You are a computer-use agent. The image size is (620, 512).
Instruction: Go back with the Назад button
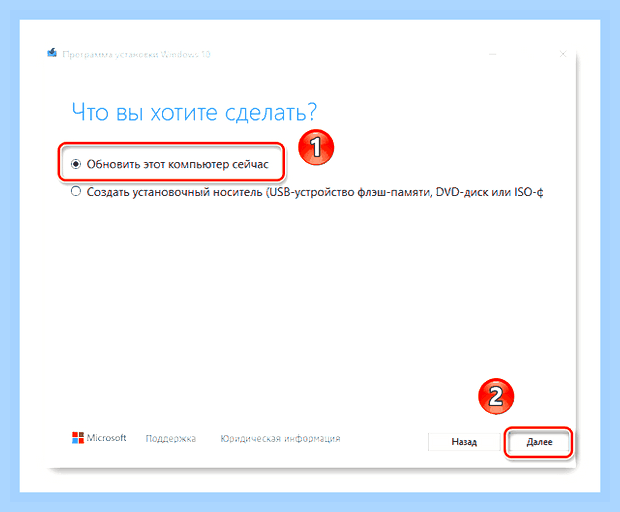pos(464,442)
